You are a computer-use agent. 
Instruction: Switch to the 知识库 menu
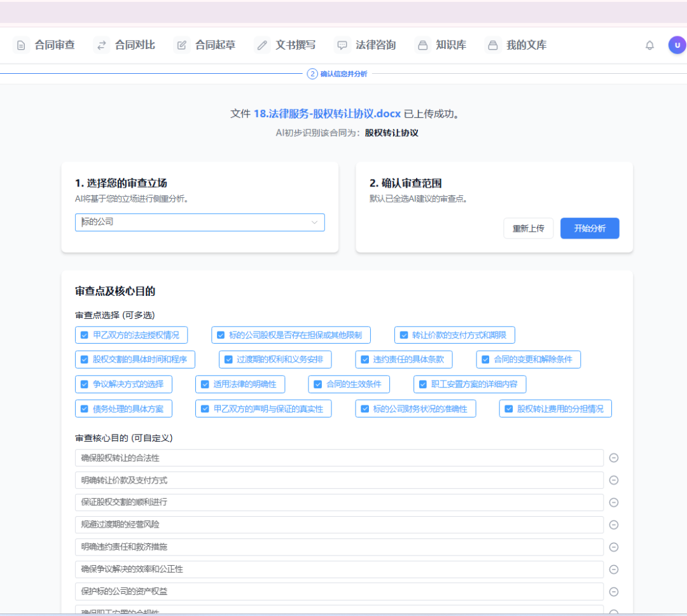click(442, 45)
